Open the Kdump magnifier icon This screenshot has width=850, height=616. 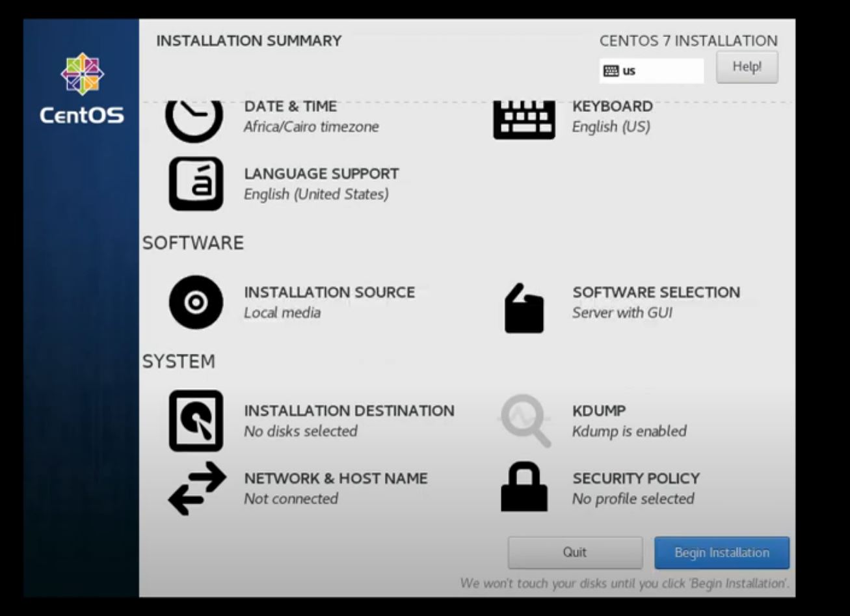(525, 421)
